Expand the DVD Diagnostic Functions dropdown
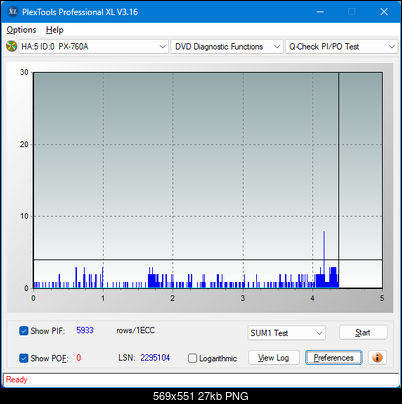 coord(227,47)
